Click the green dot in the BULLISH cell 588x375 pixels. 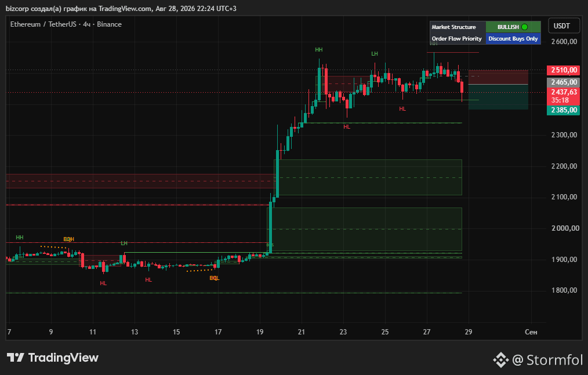[525, 27]
